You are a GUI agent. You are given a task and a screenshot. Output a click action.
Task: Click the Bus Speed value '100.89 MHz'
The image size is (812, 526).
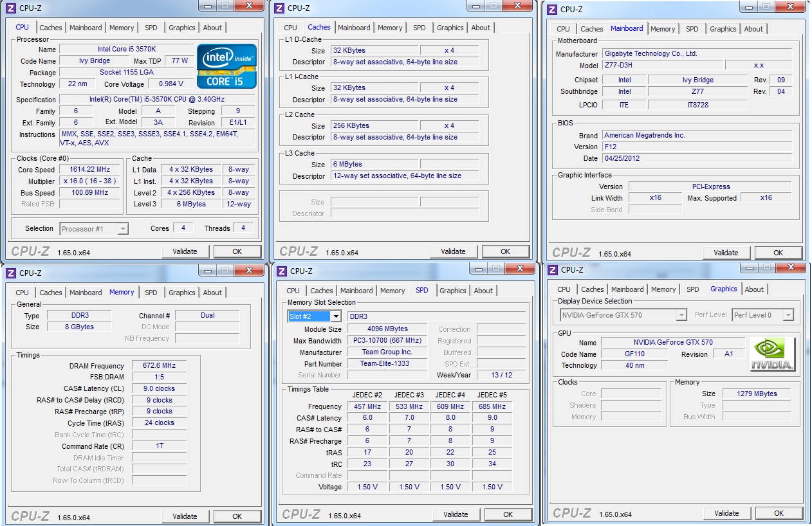(89, 193)
